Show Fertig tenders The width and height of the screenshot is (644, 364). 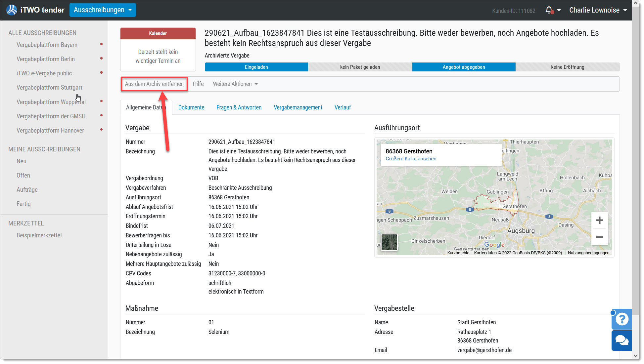coord(23,204)
